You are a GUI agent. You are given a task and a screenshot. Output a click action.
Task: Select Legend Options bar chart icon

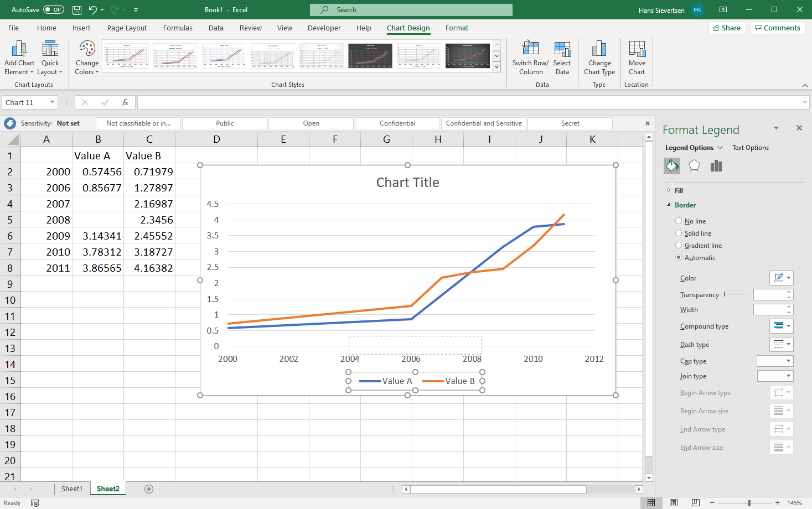716,165
